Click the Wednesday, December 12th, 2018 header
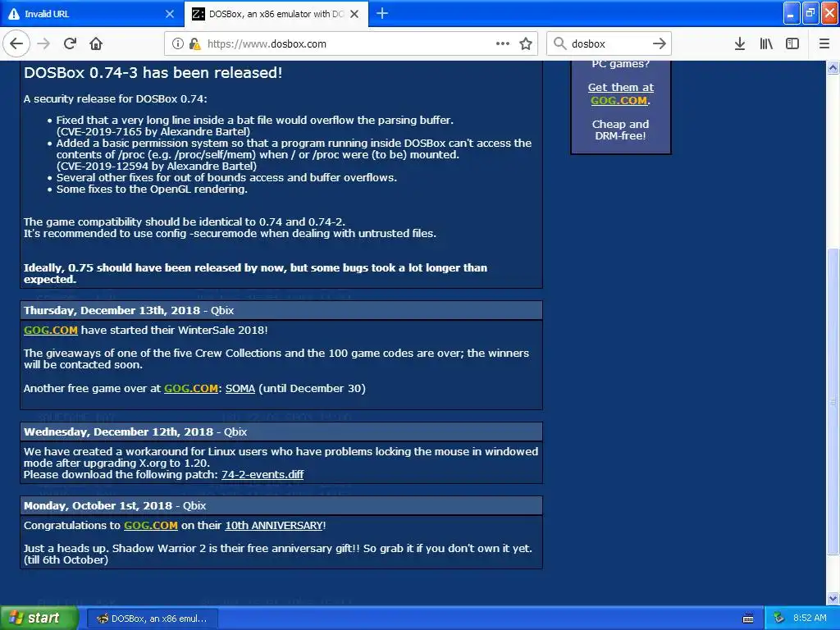840x630 pixels. (281, 431)
